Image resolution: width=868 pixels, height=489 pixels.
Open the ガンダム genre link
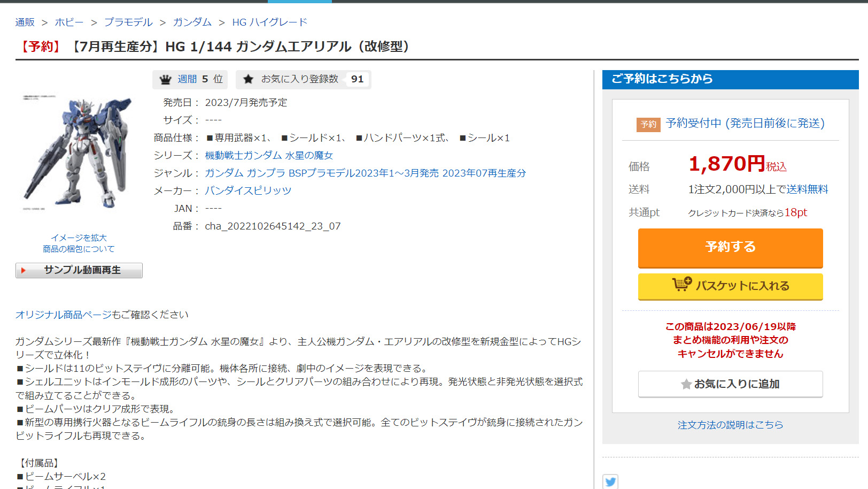click(224, 173)
